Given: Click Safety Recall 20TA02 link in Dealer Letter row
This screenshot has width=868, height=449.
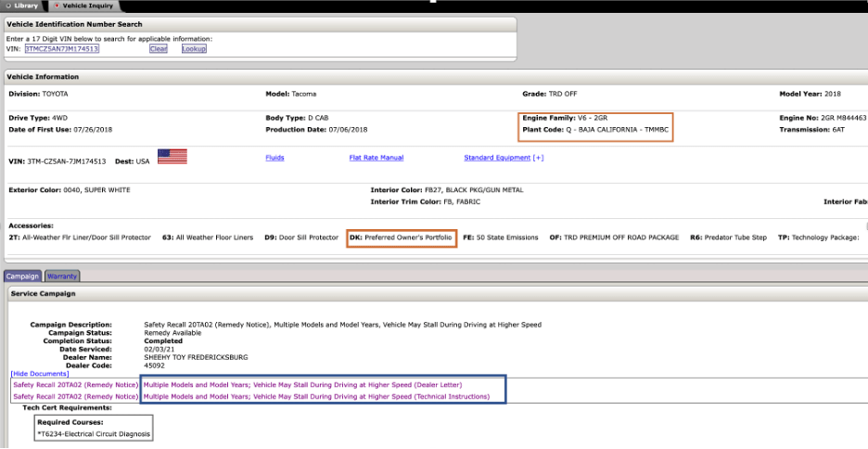Looking at the screenshot, I should pos(75,385).
